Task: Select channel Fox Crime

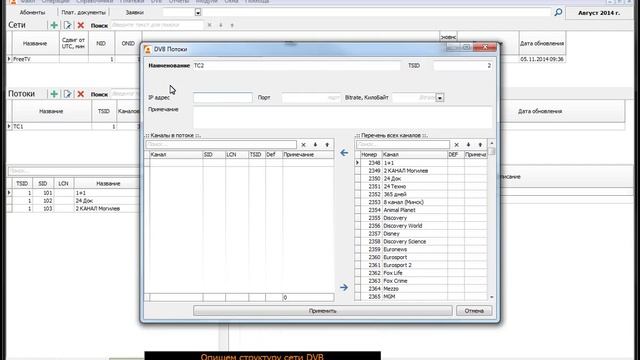Action: (x=420, y=281)
